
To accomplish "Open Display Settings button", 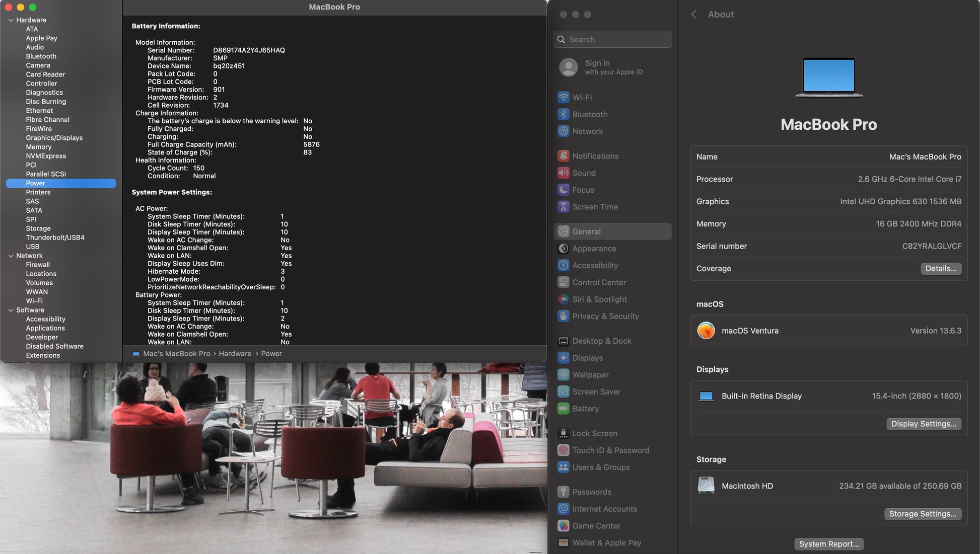I will pos(923,424).
